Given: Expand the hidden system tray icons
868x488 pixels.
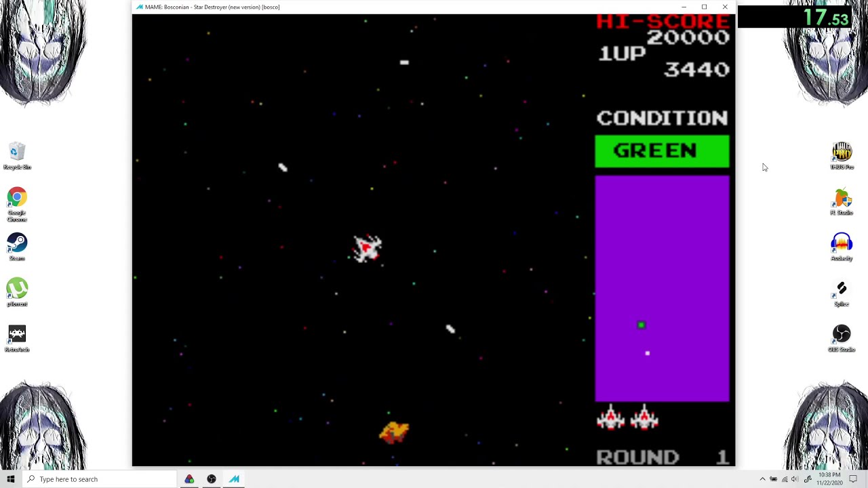Looking at the screenshot, I should click(x=762, y=479).
